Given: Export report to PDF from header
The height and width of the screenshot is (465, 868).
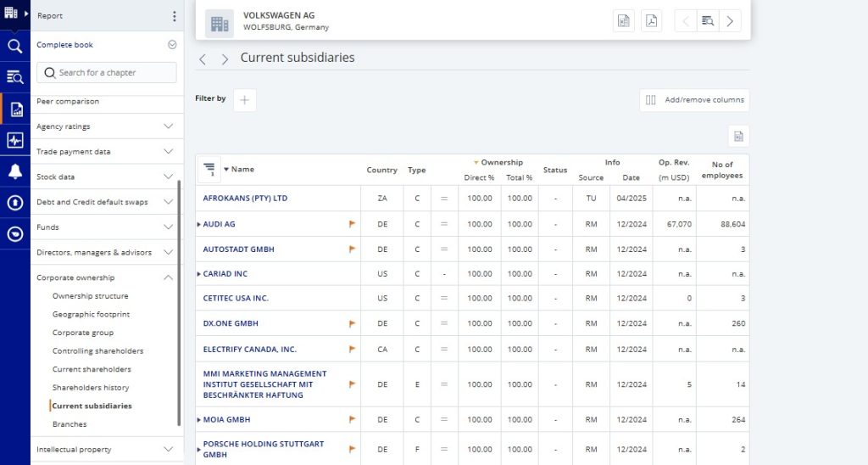Looking at the screenshot, I should pyautogui.click(x=652, y=21).
